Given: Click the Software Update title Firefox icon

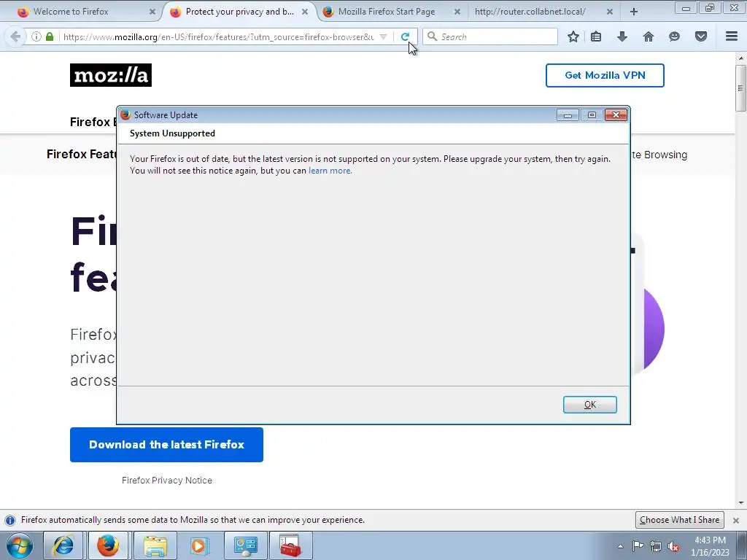Looking at the screenshot, I should 125,114.
